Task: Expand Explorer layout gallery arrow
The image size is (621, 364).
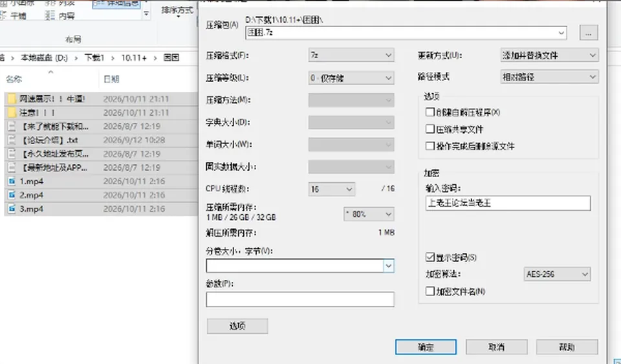Action: click(146, 14)
